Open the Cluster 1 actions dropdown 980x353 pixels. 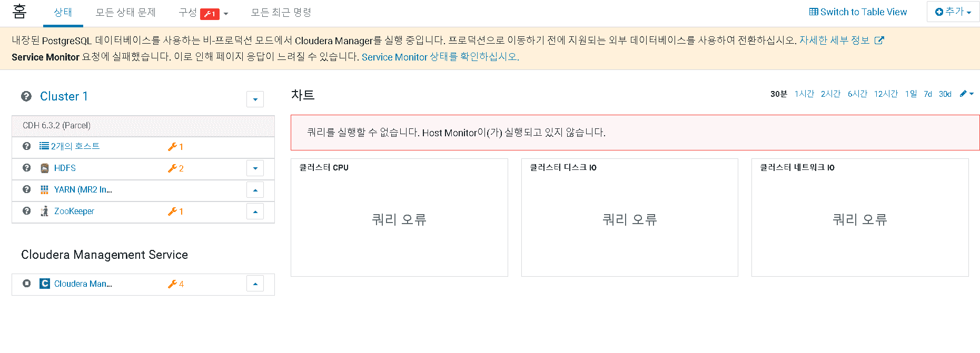[255, 99]
